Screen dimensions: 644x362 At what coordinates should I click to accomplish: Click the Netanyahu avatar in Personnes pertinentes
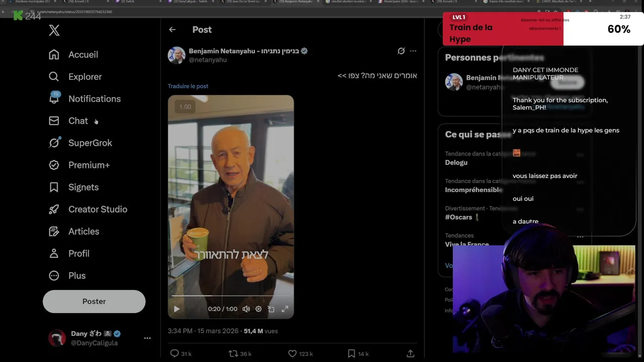point(454,82)
